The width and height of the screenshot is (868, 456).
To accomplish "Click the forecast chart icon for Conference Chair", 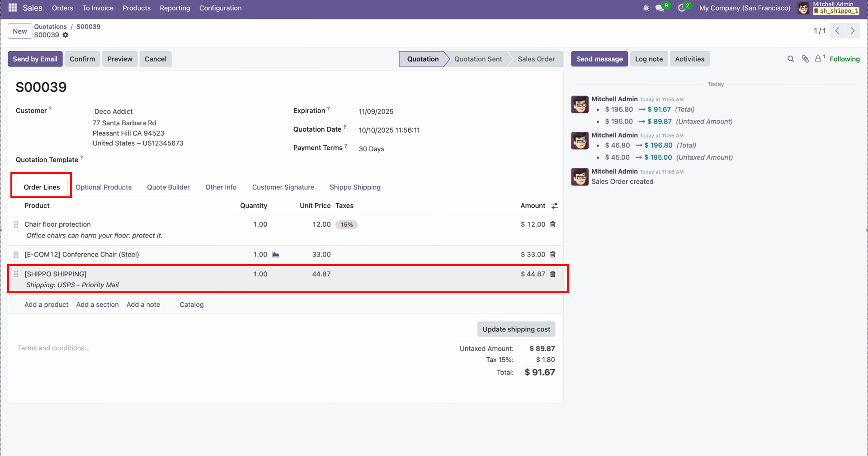I will [275, 255].
